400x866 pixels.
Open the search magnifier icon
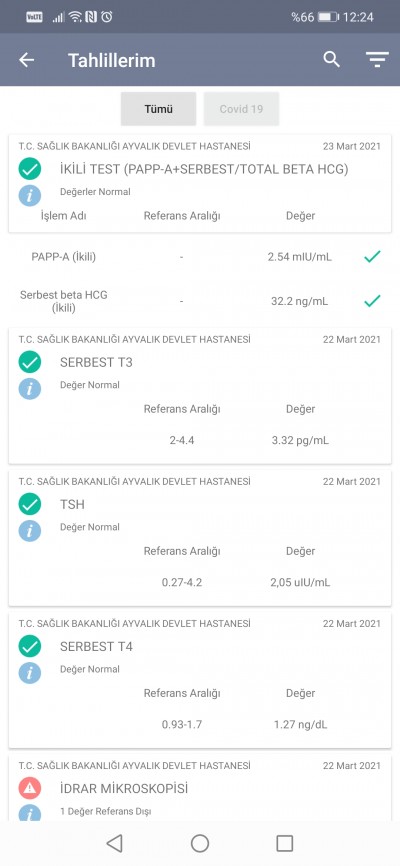tap(331, 59)
